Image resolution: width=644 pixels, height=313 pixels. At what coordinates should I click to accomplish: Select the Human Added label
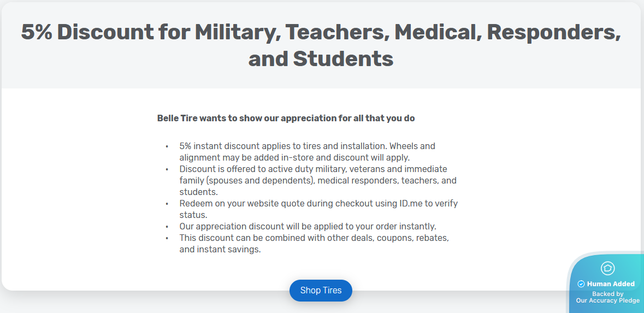point(611,284)
